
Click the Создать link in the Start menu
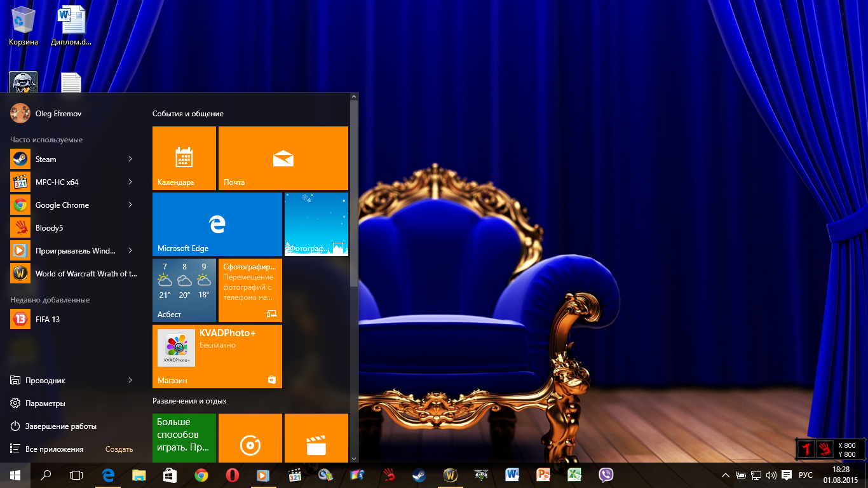point(119,449)
